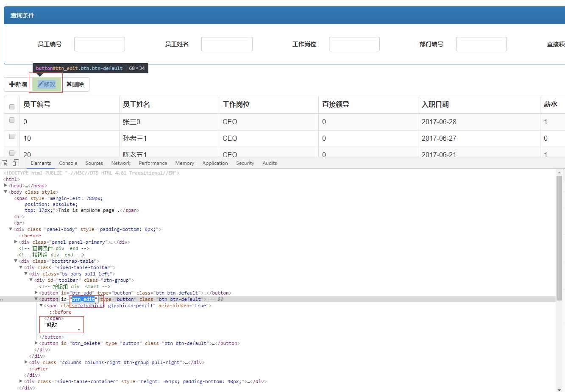Open the Network tab
Viewport: 565px width, 392px height.
click(121, 163)
